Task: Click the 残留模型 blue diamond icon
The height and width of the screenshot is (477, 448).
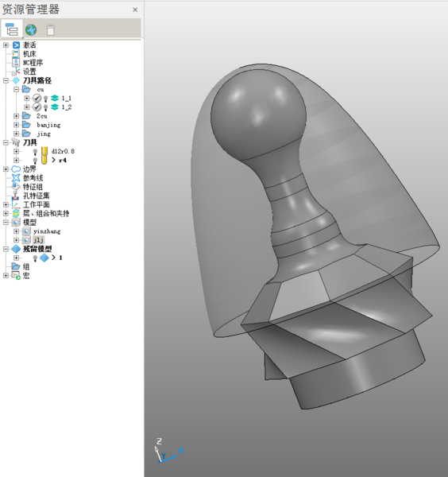Action: (x=16, y=249)
